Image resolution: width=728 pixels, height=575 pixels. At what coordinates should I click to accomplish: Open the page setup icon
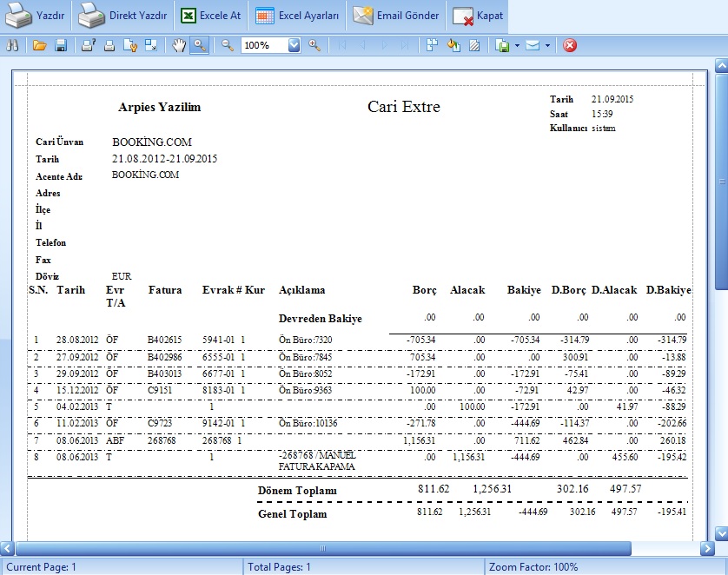point(130,45)
